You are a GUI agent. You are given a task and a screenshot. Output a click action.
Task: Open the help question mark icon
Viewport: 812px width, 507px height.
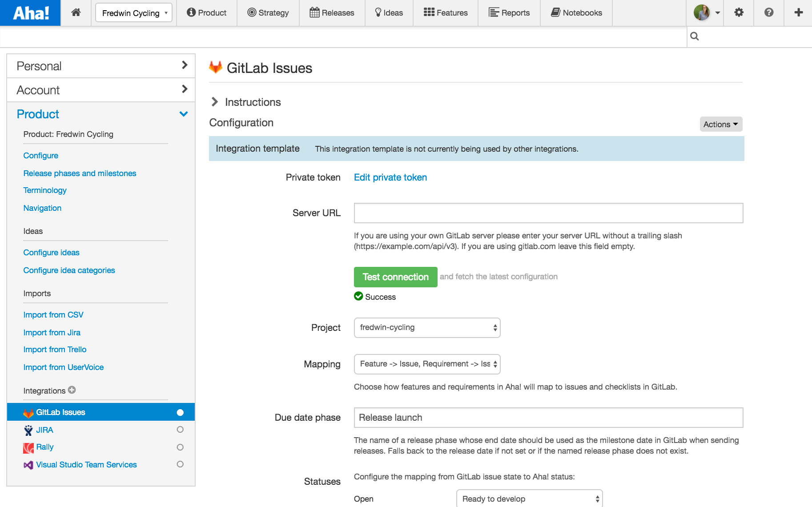(769, 12)
